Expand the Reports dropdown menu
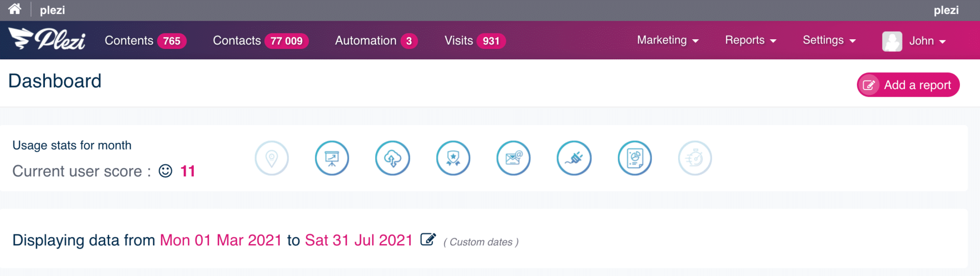 pos(750,40)
